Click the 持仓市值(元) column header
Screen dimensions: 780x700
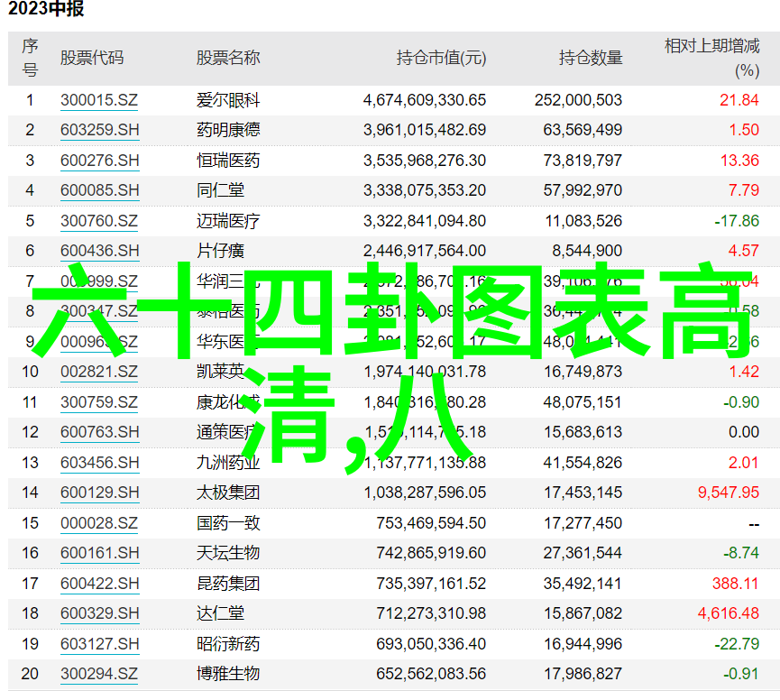coord(441,58)
